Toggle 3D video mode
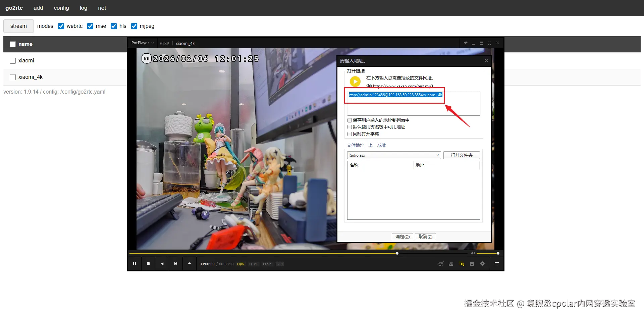The height and width of the screenshot is (317, 644). [x=451, y=264]
